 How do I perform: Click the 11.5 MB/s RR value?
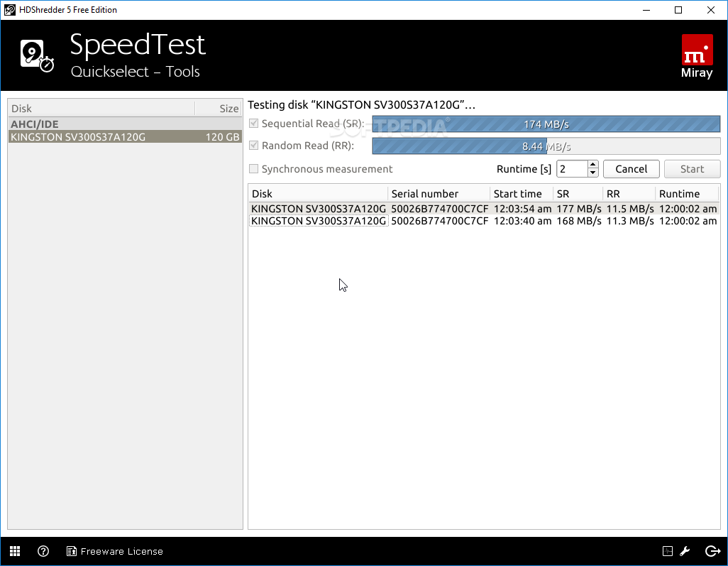[x=630, y=209]
